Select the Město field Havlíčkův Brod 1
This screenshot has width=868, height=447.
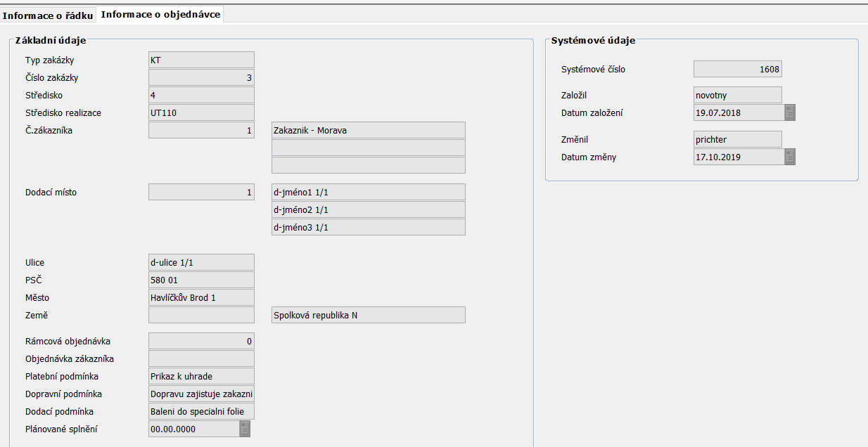(x=201, y=297)
